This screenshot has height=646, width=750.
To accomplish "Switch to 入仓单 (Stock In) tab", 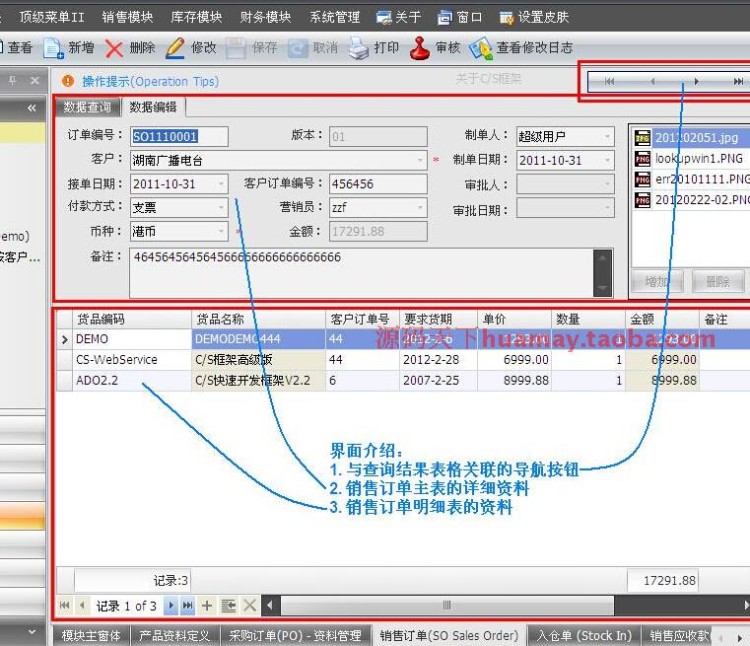I will (584, 635).
